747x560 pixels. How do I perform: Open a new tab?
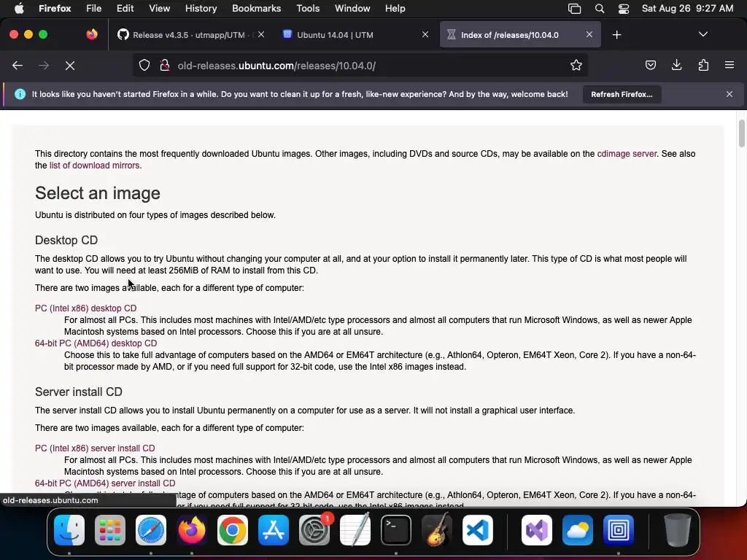617,35
